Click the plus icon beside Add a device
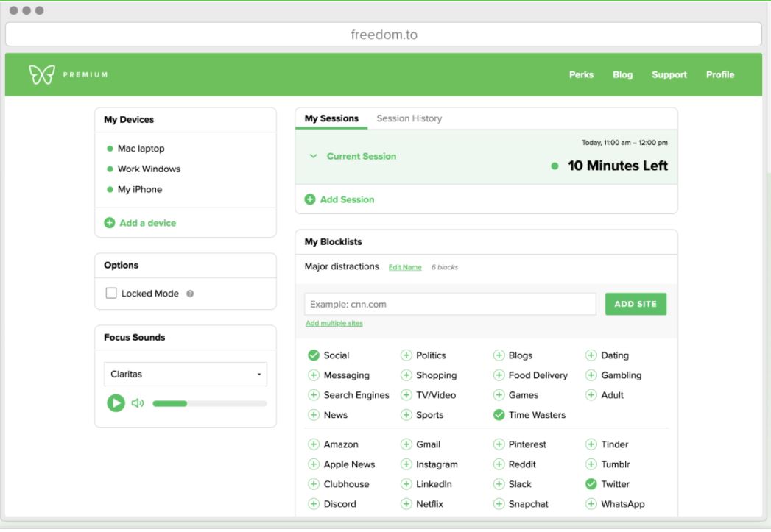The image size is (771, 532). pyautogui.click(x=110, y=222)
